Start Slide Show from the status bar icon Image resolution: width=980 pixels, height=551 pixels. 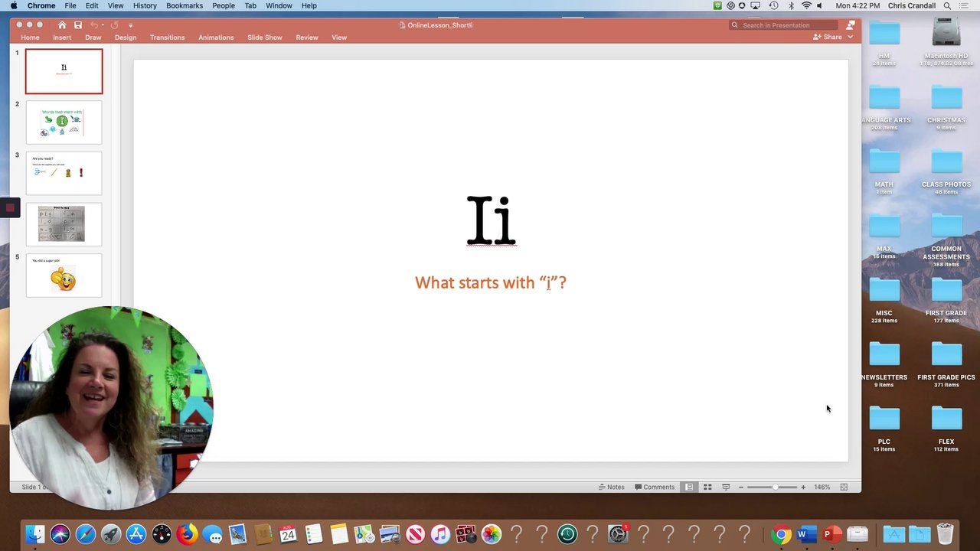726,487
